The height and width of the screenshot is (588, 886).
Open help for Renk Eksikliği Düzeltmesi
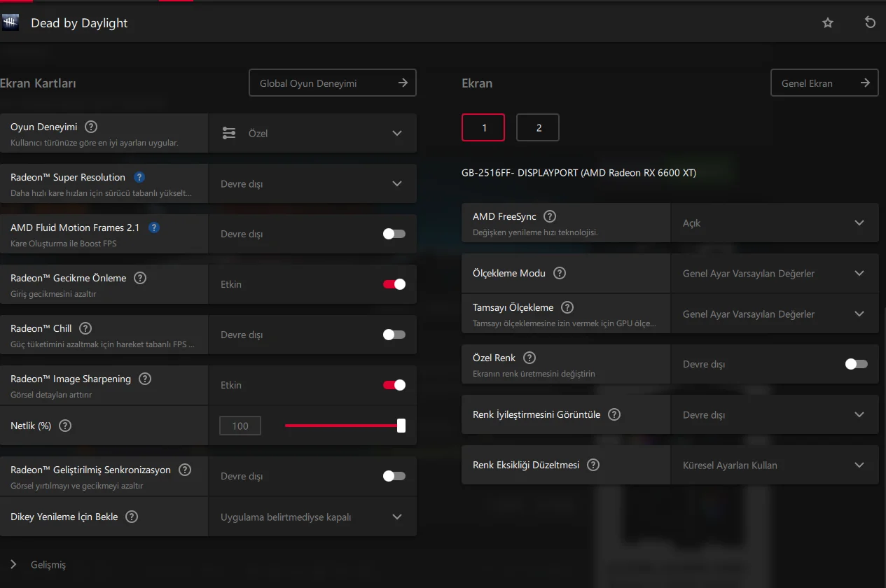593,465
